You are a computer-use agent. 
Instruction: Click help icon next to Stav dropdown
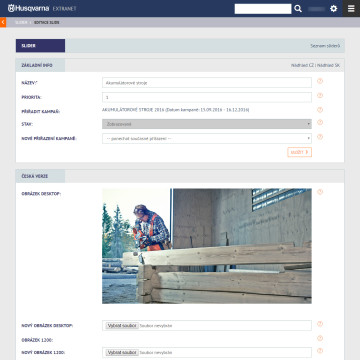pos(320,123)
